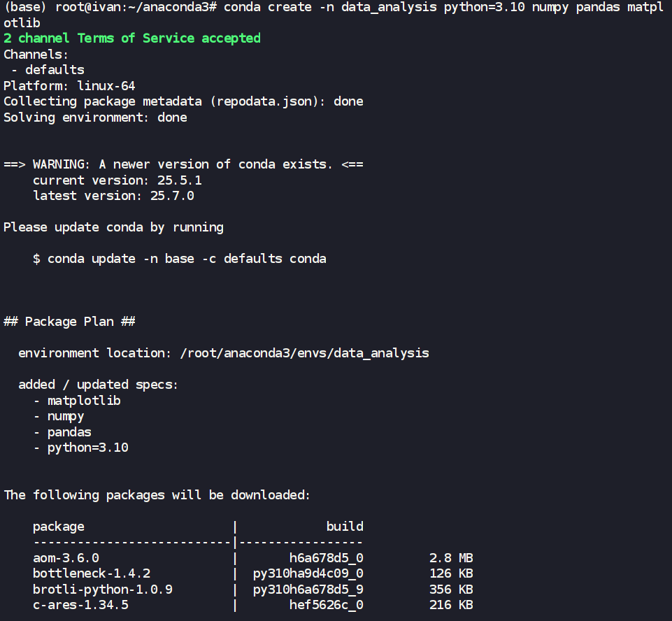
Task: Click the Collecting package metadata line
Action: point(183,101)
